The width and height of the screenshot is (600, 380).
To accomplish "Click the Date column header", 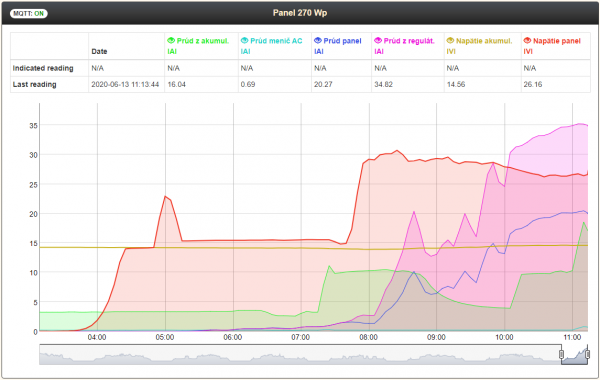I will point(99,51).
